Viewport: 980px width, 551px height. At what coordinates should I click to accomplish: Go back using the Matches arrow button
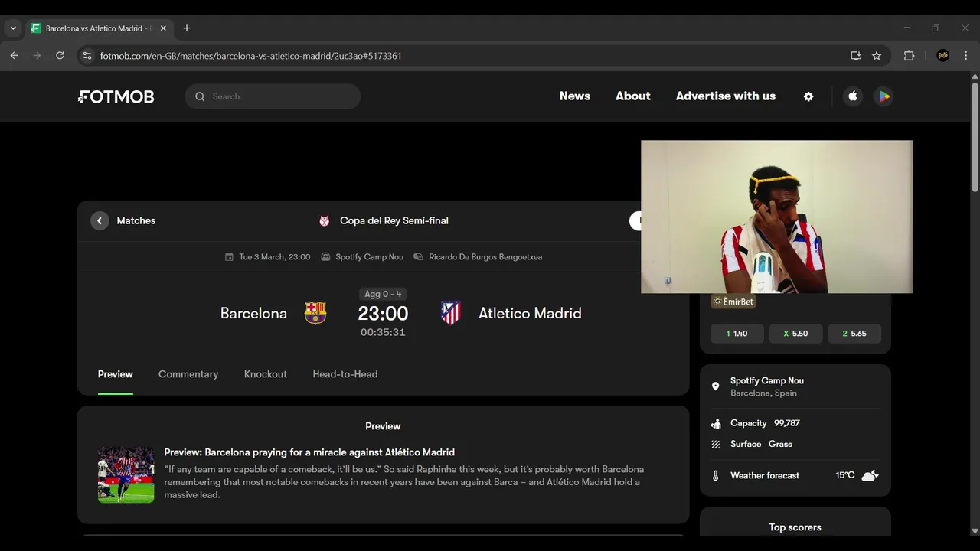tap(100, 220)
